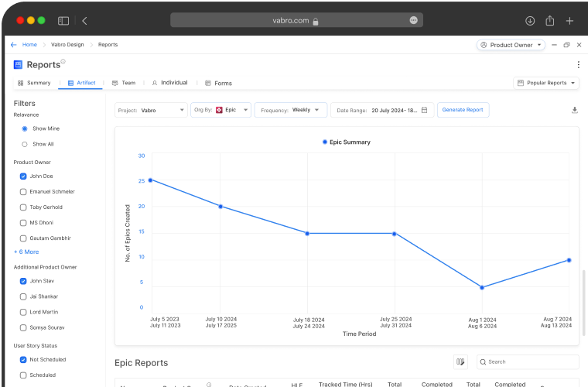Click the info icon next to Reports title

coord(63,62)
